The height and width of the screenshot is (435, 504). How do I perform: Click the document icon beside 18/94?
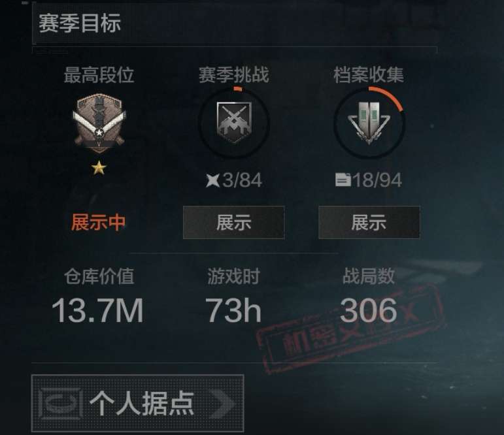(x=343, y=180)
